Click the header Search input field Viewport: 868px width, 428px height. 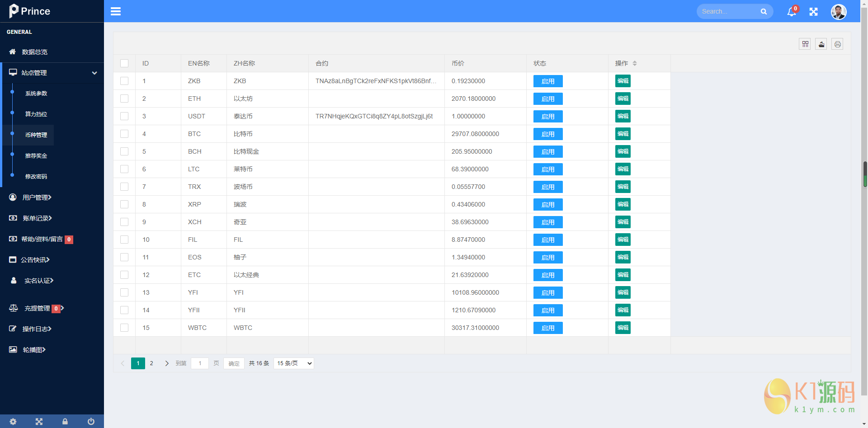point(728,12)
